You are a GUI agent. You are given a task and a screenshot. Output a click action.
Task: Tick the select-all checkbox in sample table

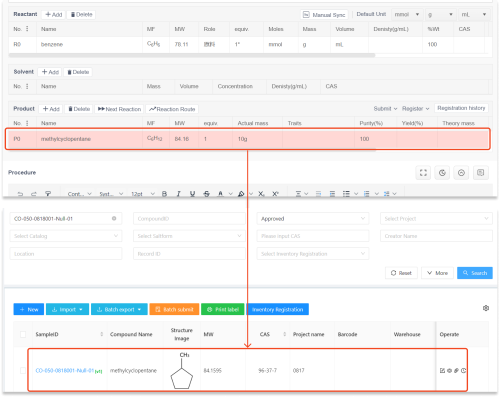coord(23,334)
